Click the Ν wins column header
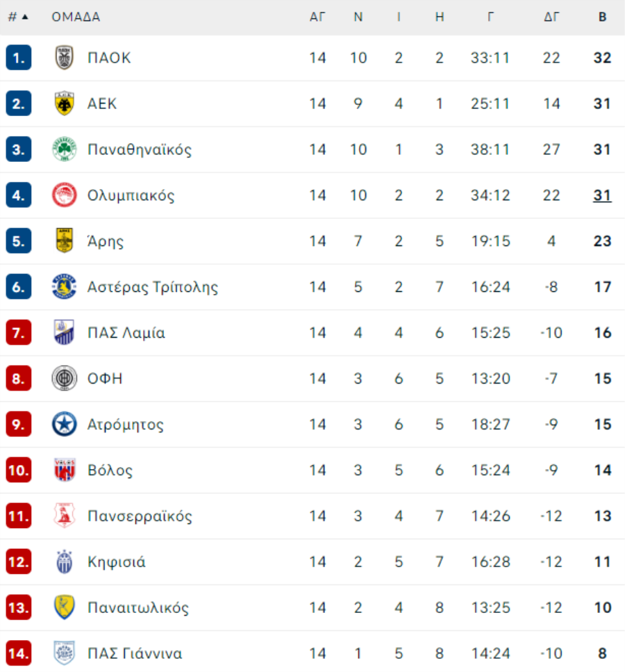Image resolution: width=625 pixels, height=672 pixels. [x=358, y=17]
